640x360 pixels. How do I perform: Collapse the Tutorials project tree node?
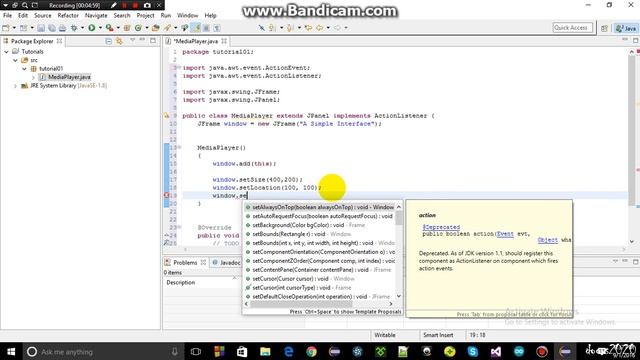click(x=7, y=52)
